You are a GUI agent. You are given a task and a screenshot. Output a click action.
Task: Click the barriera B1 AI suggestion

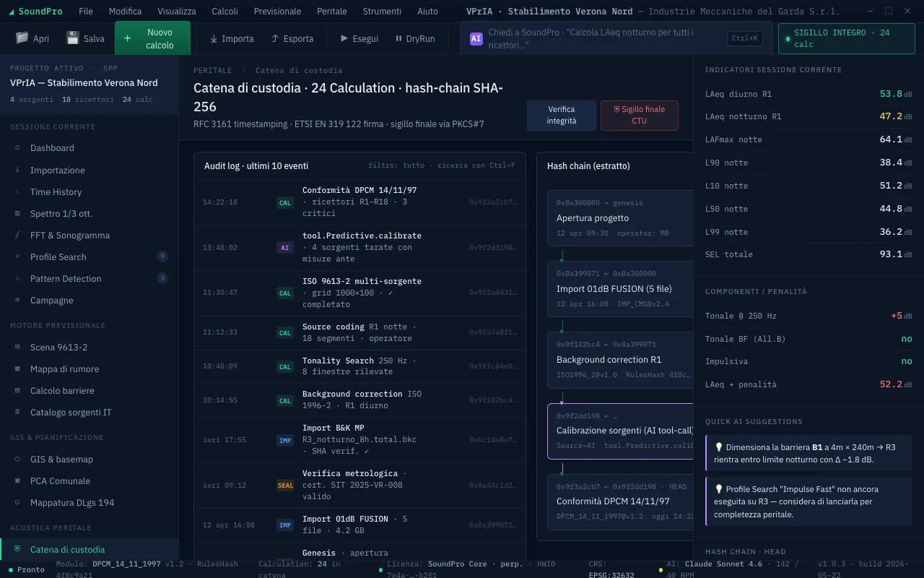(808, 453)
